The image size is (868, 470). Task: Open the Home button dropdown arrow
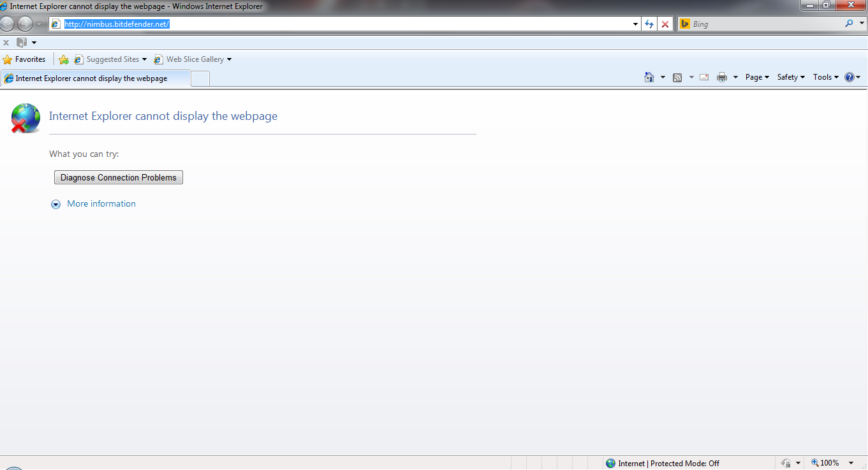(663, 77)
